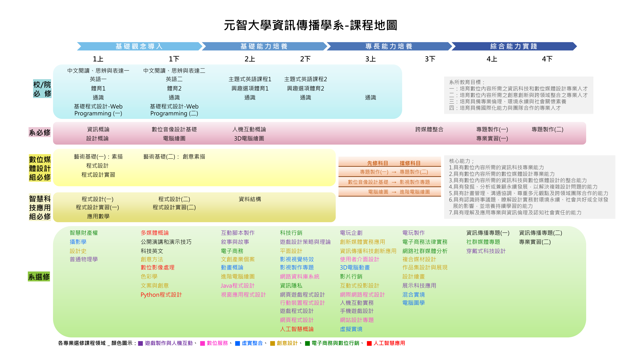Click the 人工智慧概論 elective
The width and height of the screenshot is (644, 362).
(x=297, y=329)
